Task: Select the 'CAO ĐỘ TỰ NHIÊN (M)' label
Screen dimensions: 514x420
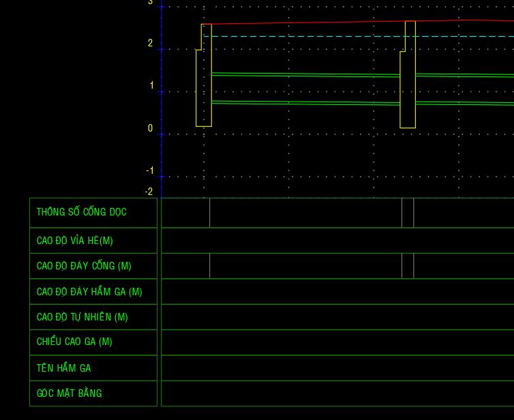Action: pos(82,317)
